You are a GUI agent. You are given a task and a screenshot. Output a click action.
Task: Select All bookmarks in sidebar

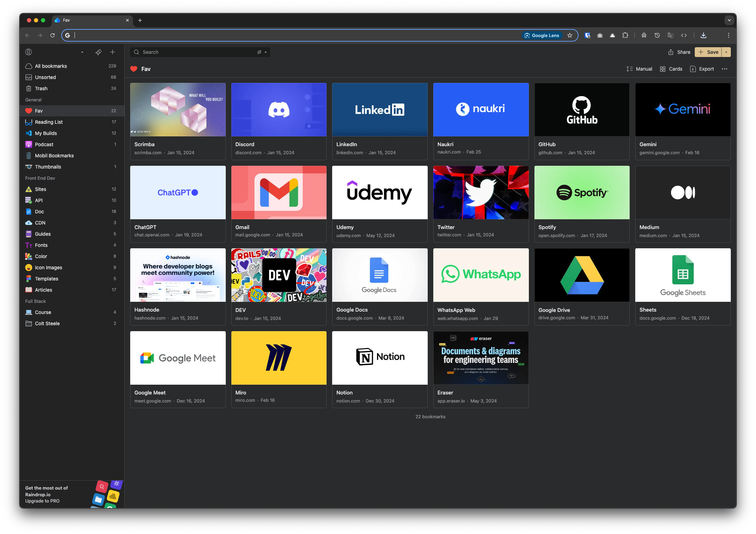[72, 66]
